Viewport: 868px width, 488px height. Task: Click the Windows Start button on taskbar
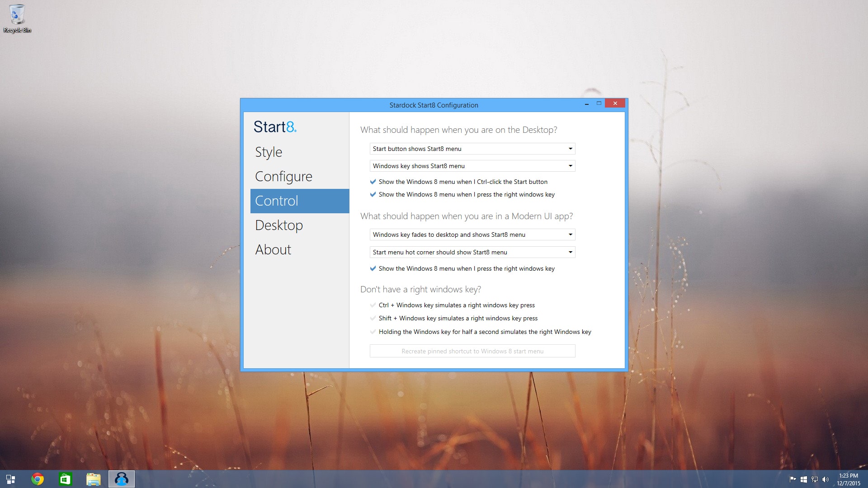(x=10, y=479)
